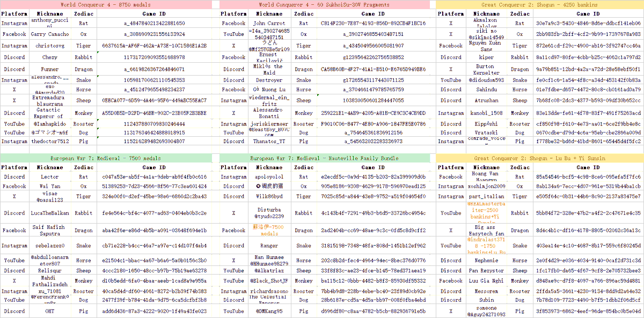644x318 pixels.
Task: Select Game ID '6637615A-AF6F-462A-A73E-10C1586E1A2B'
Action: coord(154,46)
